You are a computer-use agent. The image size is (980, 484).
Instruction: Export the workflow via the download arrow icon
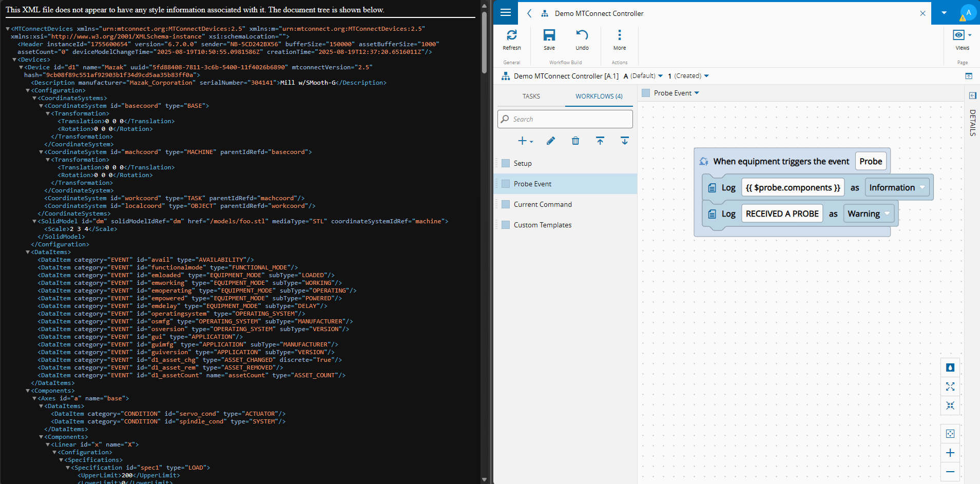(x=624, y=141)
